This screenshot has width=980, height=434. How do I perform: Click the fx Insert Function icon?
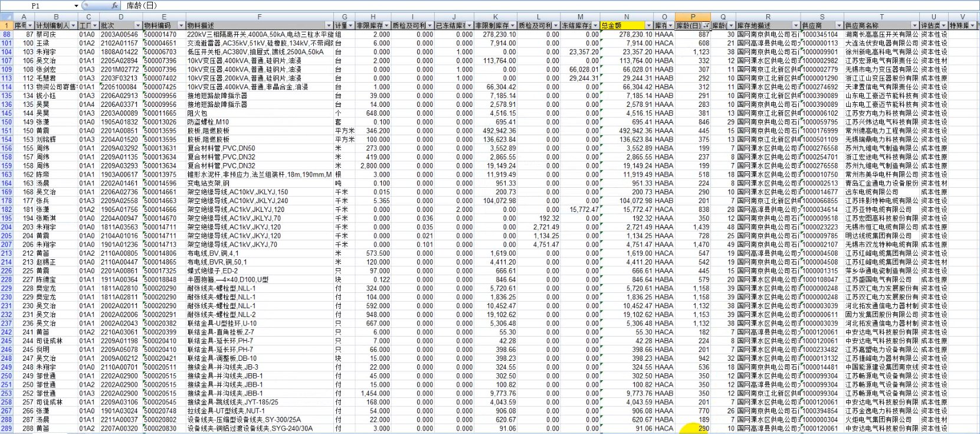[115, 5]
